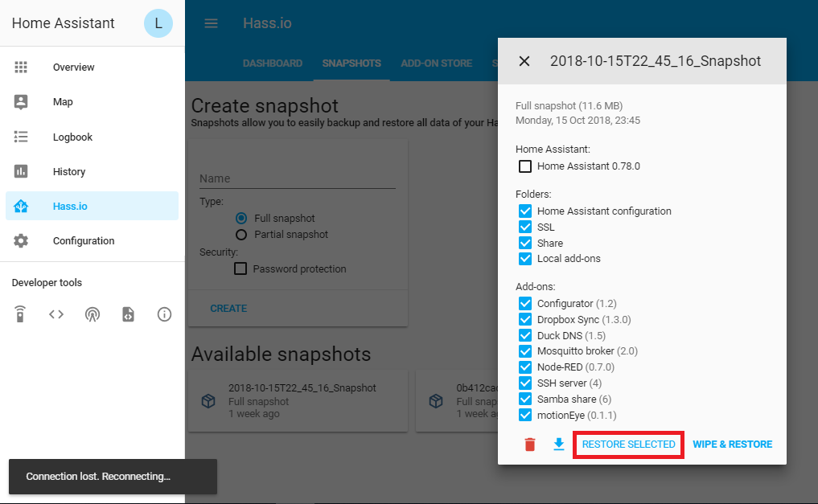Enable the Password protection checkbox
Screen dimensions: 818x504
240,269
